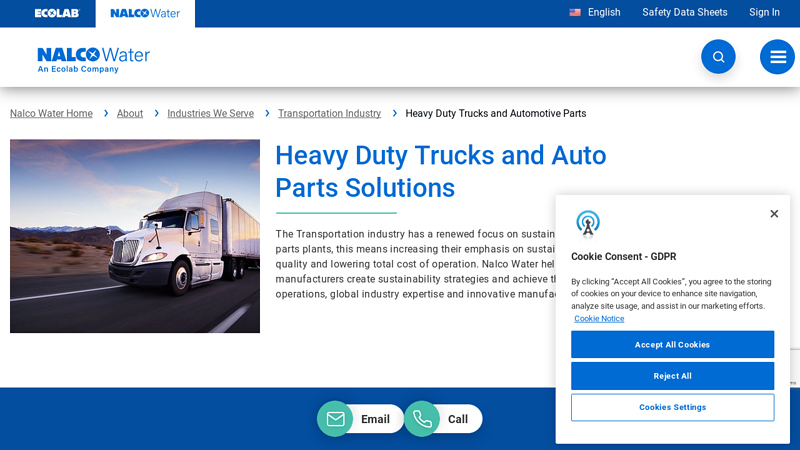Click the Nalco Water An Ecolab Company logo
The width and height of the screenshot is (800, 450).
[93, 60]
